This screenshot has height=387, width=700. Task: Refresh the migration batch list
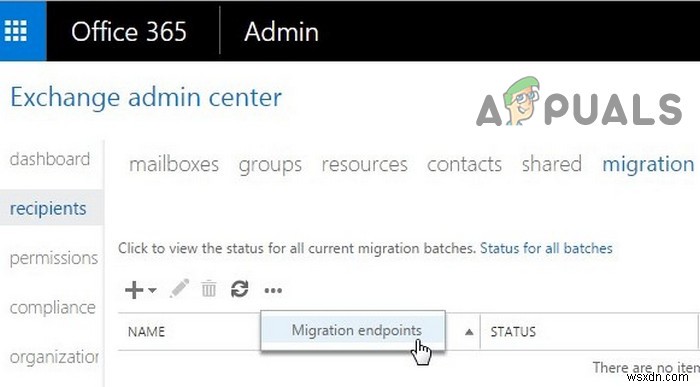pyautogui.click(x=239, y=289)
